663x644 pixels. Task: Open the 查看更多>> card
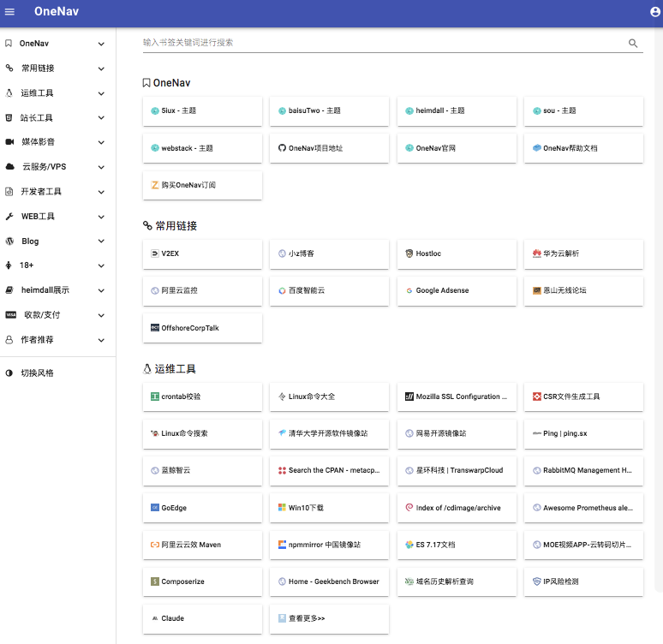coord(330,619)
